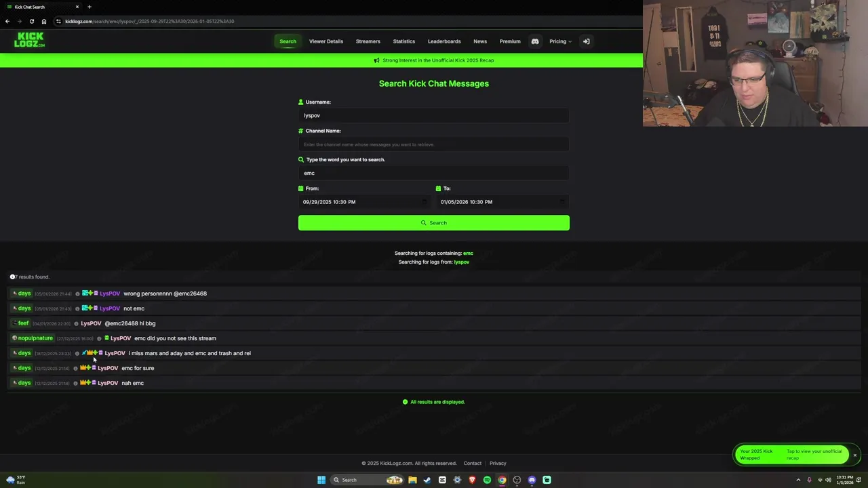The height and width of the screenshot is (488, 868).
Task: Click info icon on 'wrong personnnnn' row
Action: (77, 293)
